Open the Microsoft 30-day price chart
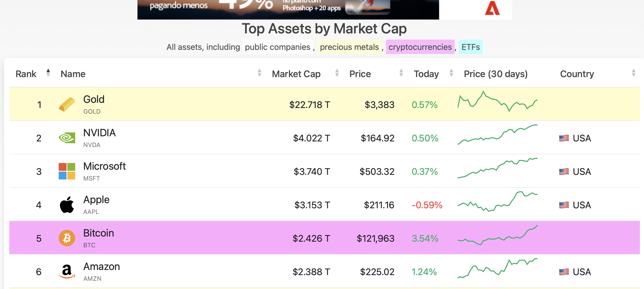644x289 pixels. (497, 168)
